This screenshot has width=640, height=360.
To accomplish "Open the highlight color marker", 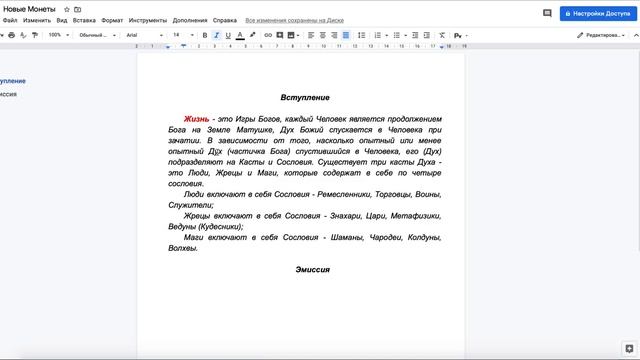I will pyautogui.click(x=253, y=35).
